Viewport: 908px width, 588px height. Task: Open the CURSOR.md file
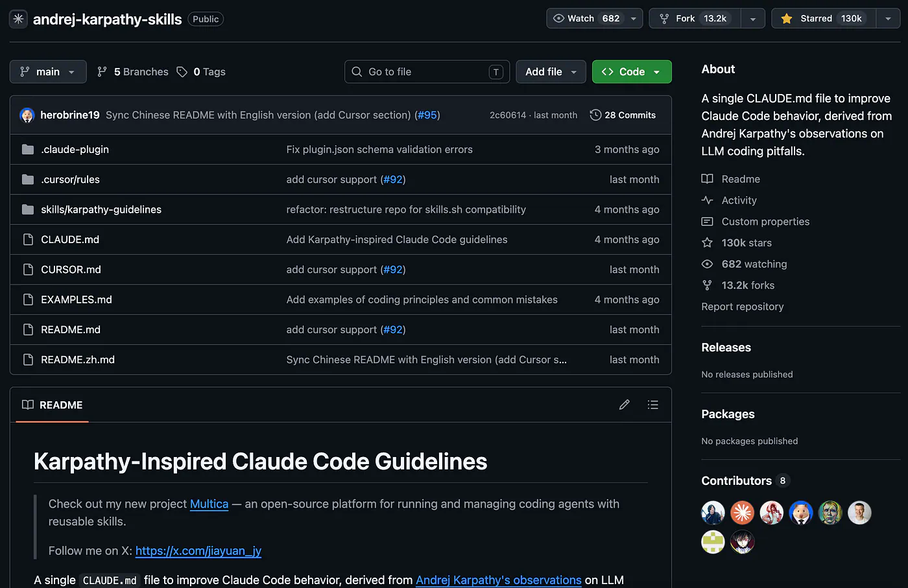[71, 270]
